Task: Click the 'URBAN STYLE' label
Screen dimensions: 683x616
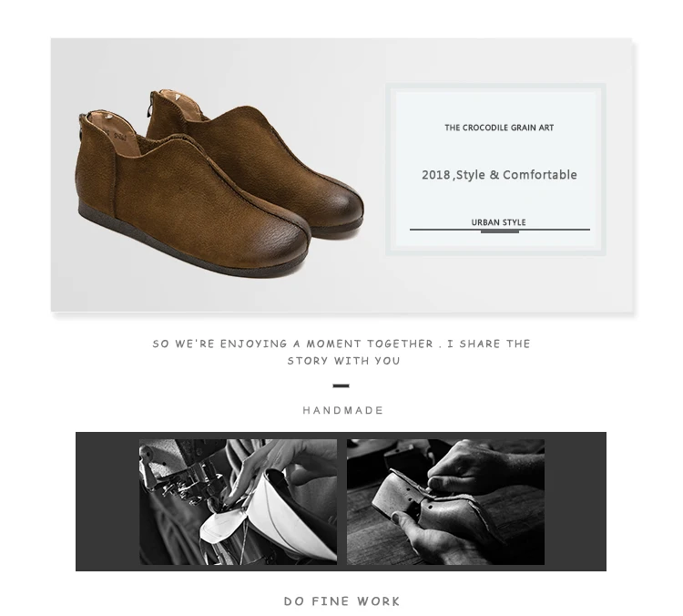Action: coord(498,222)
